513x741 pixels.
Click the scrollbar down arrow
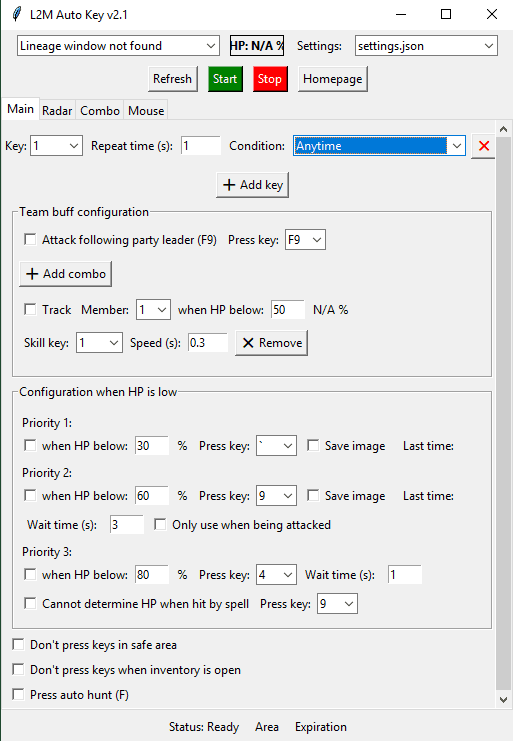tap(504, 699)
